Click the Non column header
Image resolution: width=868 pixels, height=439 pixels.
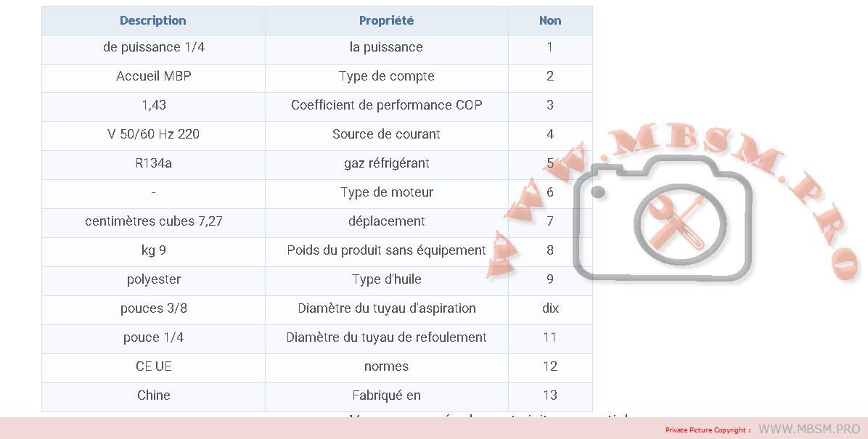[x=550, y=20]
